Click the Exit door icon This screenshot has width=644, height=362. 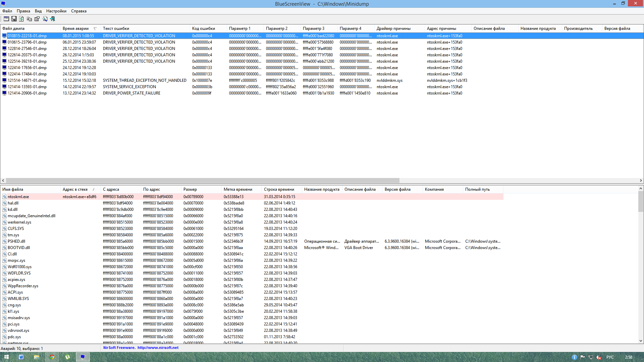coord(53,19)
